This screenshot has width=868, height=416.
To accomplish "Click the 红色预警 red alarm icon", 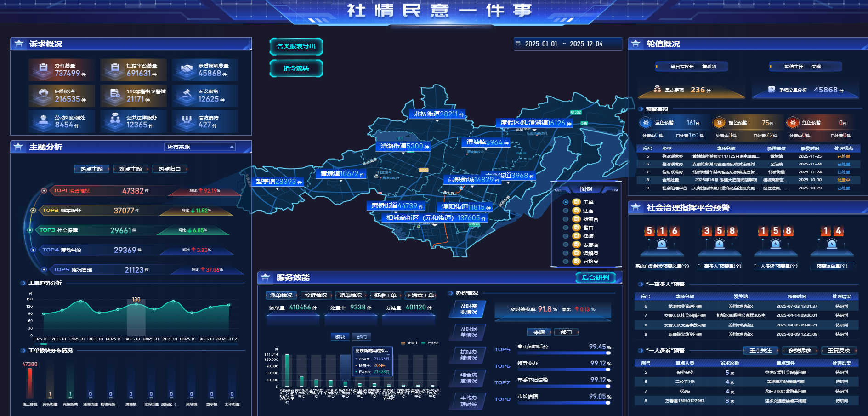I will (x=793, y=123).
